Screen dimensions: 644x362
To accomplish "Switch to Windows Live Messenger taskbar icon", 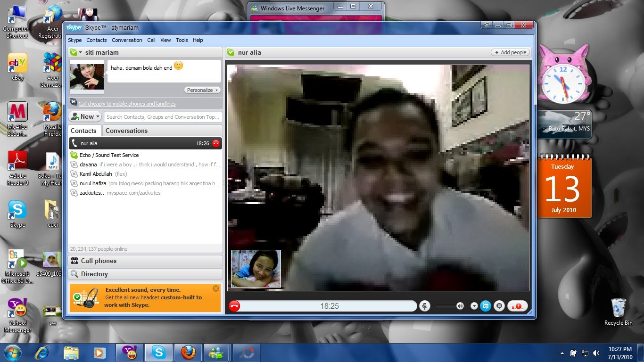I will 216,353.
